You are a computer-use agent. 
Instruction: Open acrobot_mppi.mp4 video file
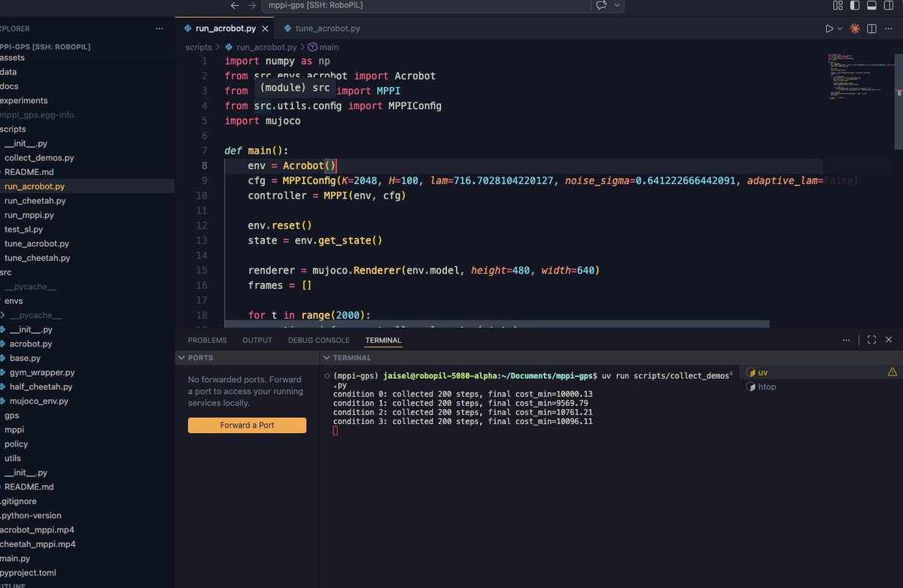pos(37,529)
